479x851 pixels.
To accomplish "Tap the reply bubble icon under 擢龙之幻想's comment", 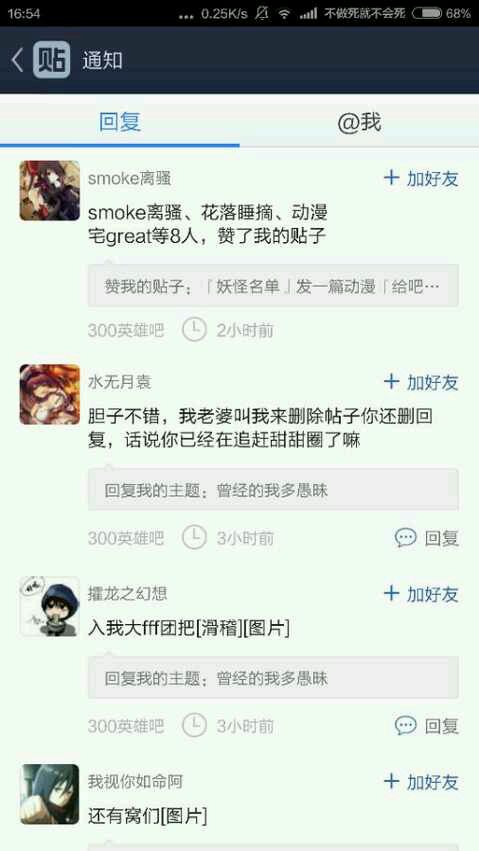I will click(x=406, y=726).
